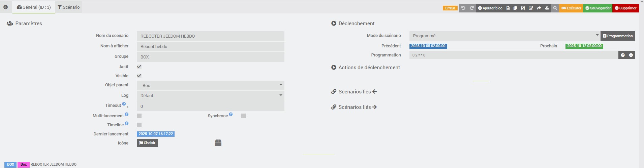Click the search magnifier icon
The image size is (644, 168).
pyautogui.click(x=555, y=8)
